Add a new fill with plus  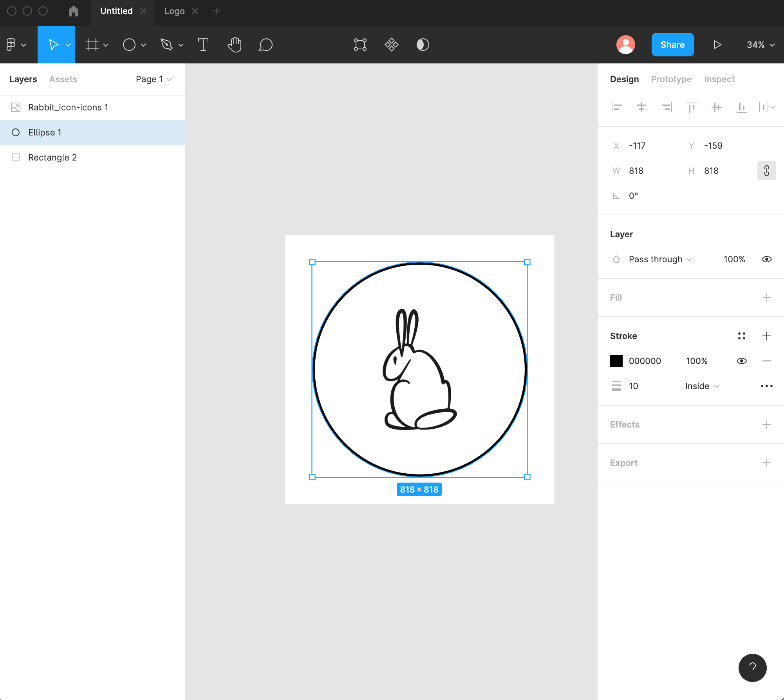tap(766, 298)
